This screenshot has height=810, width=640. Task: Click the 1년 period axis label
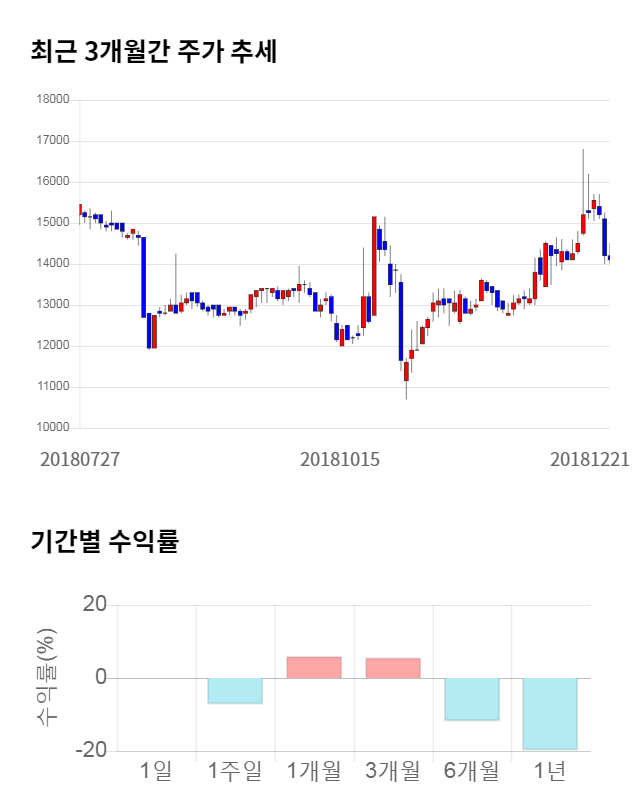(550, 771)
